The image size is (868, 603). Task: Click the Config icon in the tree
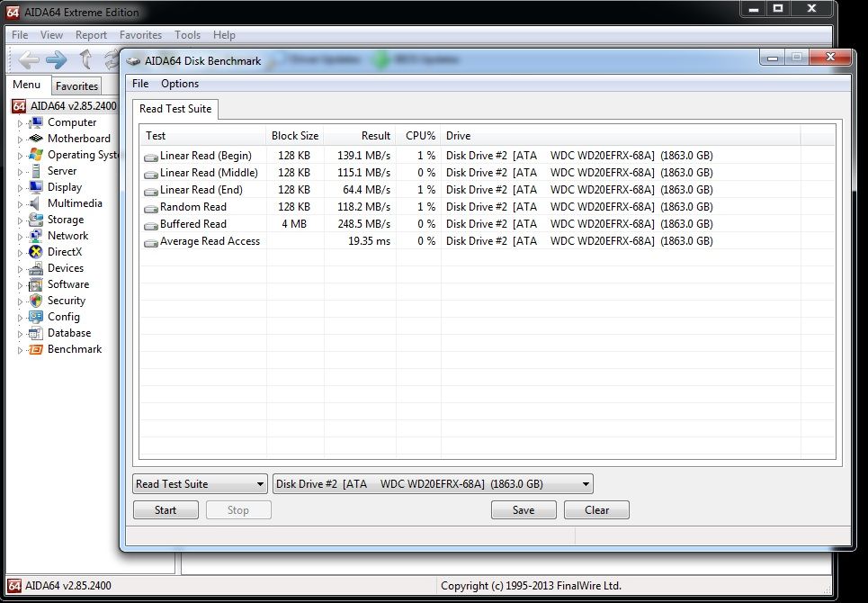(35, 317)
